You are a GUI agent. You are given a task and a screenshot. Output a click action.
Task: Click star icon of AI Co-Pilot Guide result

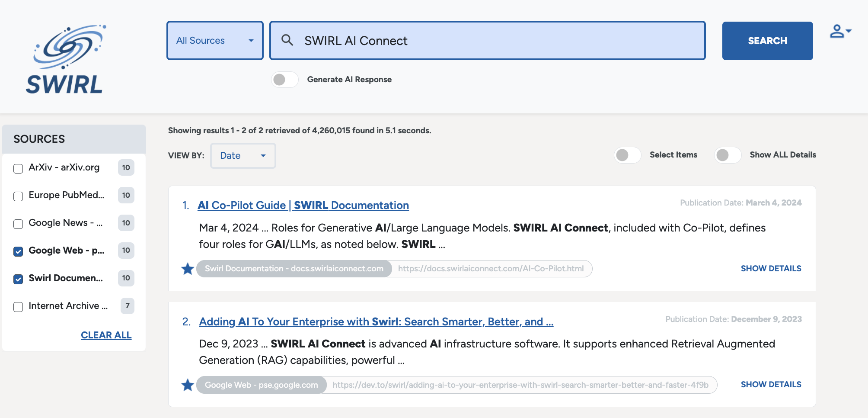click(188, 269)
